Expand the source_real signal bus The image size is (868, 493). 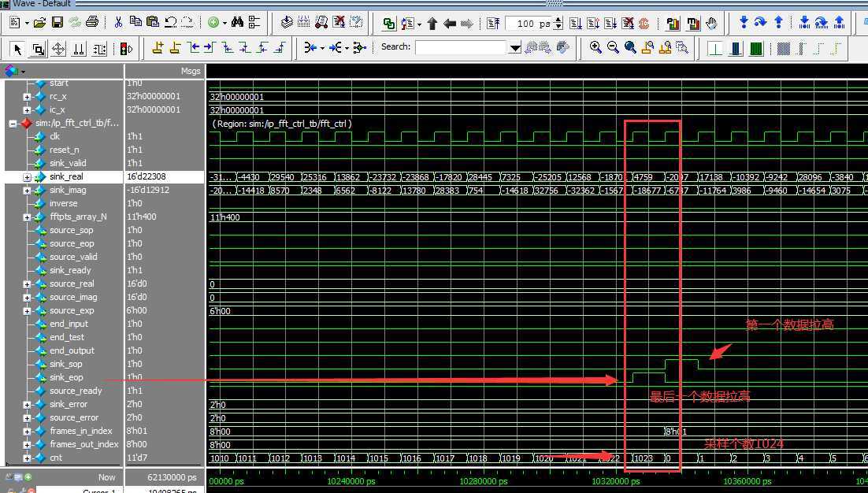(x=27, y=284)
